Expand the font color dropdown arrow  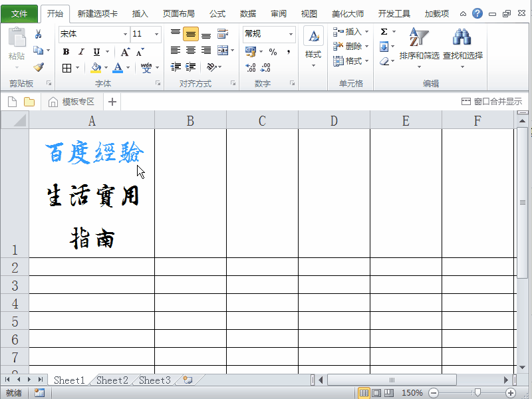coord(128,68)
